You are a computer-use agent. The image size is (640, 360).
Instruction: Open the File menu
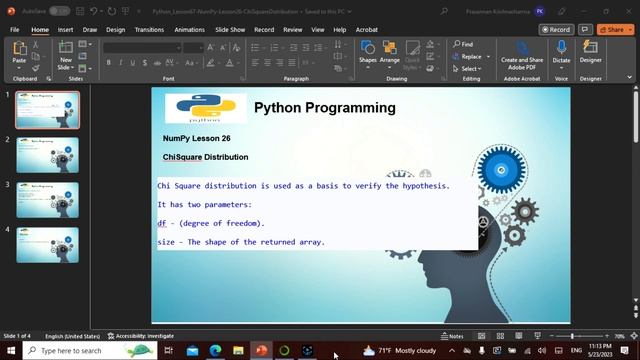(x=15, y=29)
